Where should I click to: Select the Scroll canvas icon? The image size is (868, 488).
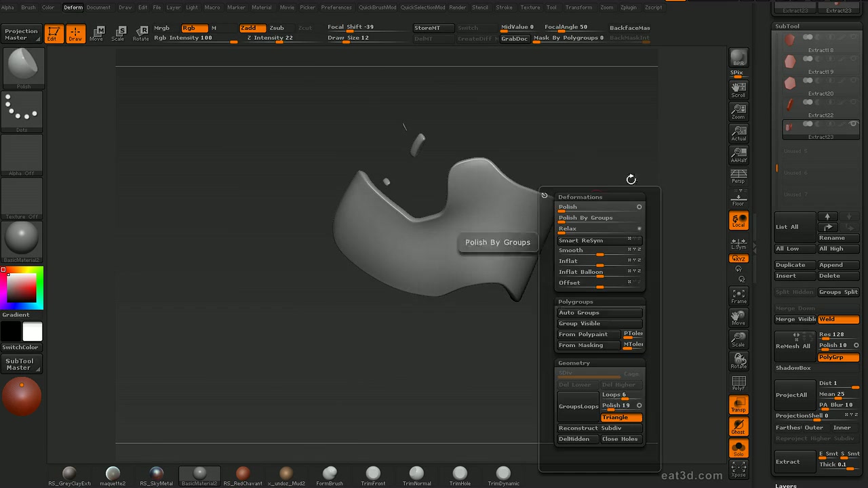pos(738,89)
